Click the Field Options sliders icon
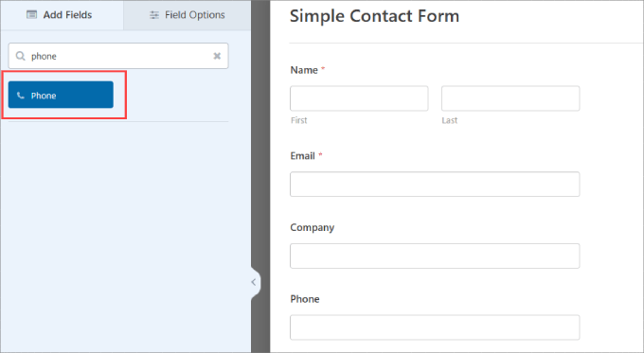644x353 pixels. [154, 15]
